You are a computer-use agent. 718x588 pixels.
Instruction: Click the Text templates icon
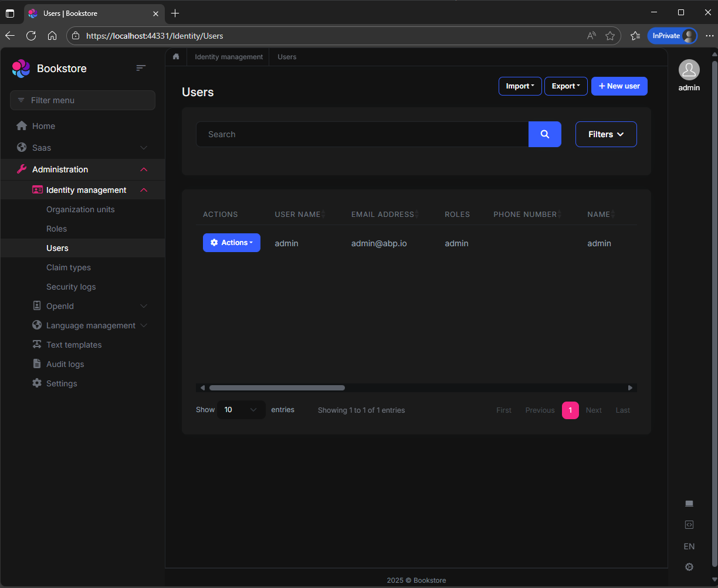point(37,345)
